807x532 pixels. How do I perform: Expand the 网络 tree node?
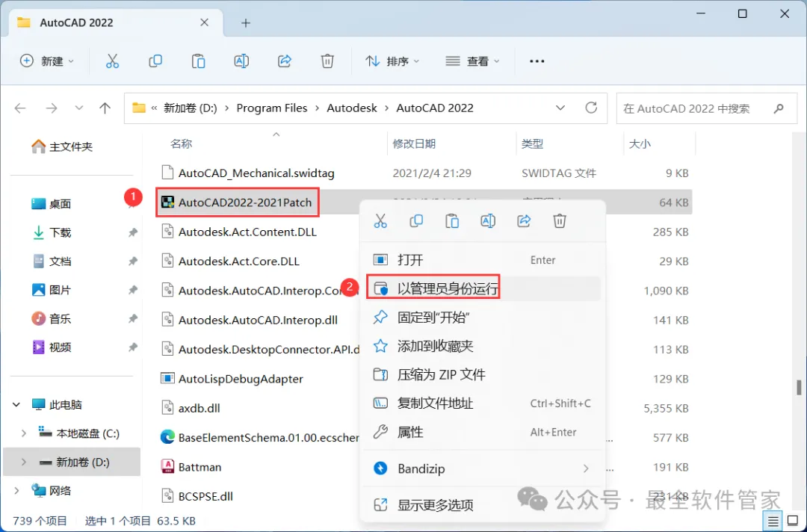[16, 491]
